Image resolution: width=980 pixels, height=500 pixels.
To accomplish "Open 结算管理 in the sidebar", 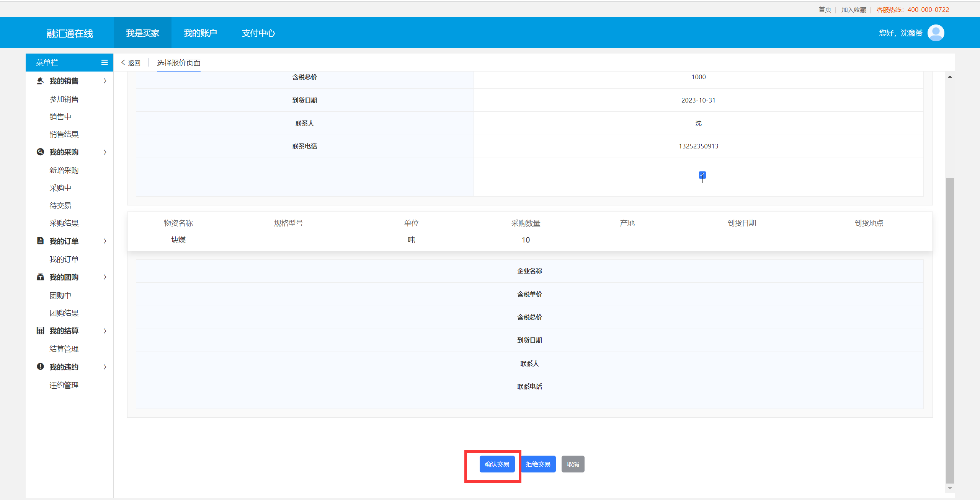I will click(x=64, y=349).
